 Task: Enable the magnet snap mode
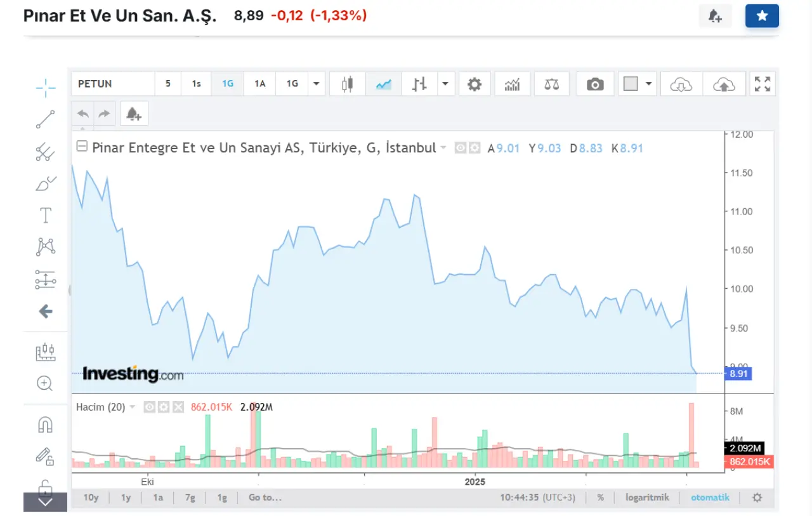pos(45,424)
